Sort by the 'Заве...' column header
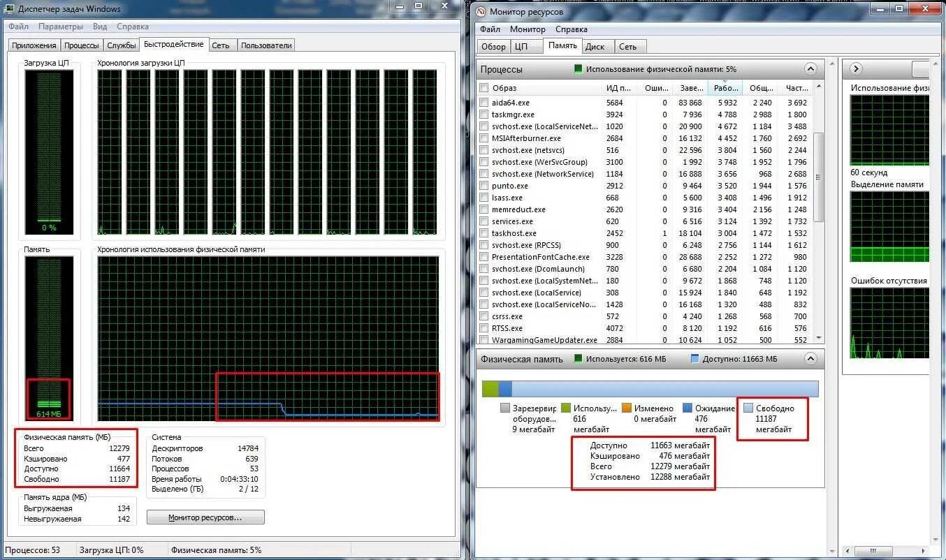The image size is (946, 560). [690, 88]
